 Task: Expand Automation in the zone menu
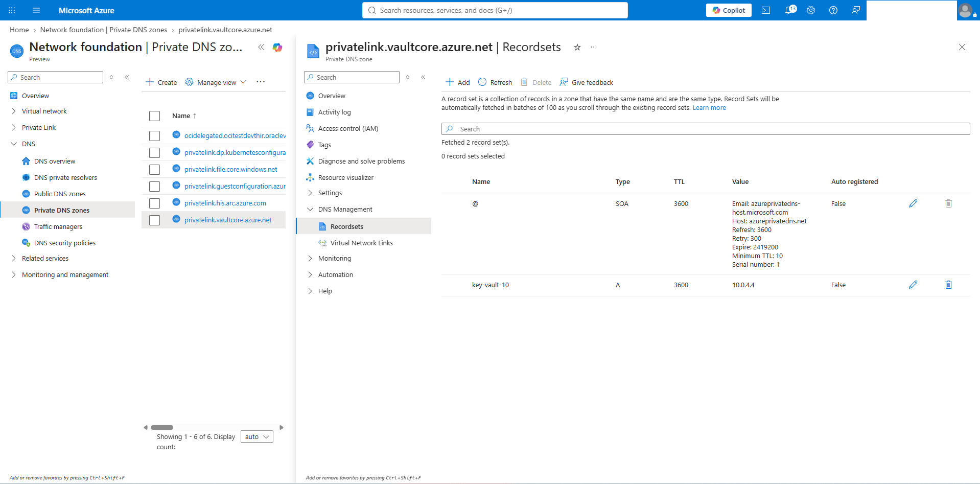[310, 274]
